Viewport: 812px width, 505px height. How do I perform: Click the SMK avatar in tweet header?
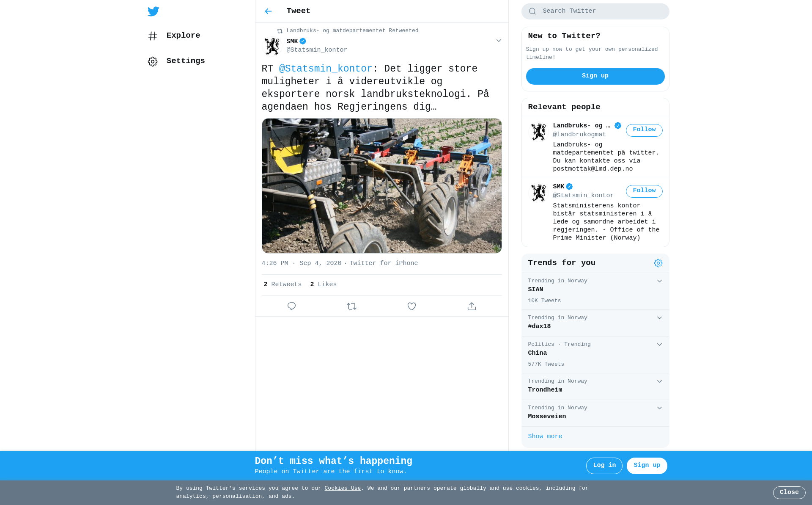tap(272, 46)
